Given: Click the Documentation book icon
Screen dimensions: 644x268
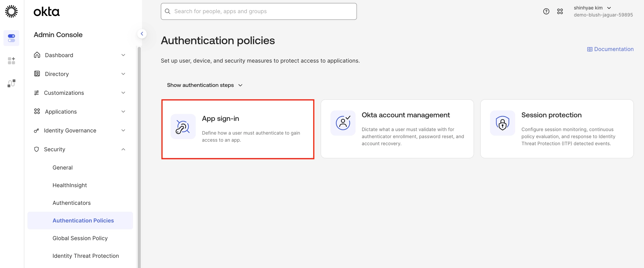Looking at the screenshot, I should (590, 49).
